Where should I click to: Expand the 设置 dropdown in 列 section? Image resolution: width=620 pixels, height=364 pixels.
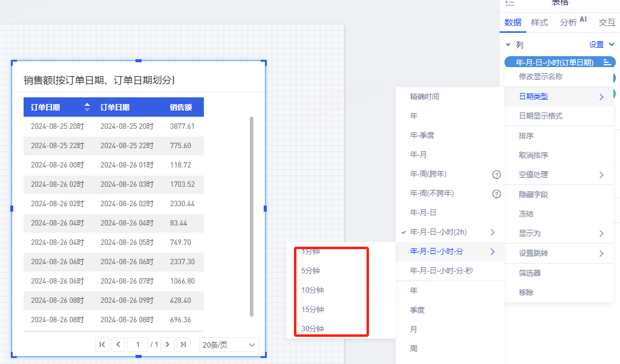(x=602, y=44)
